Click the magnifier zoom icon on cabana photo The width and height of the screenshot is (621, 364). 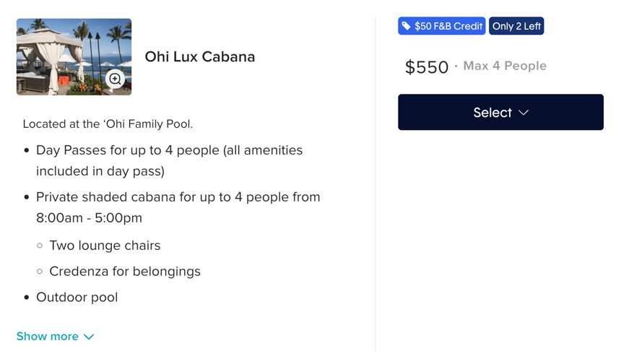[x=115, y=79]
